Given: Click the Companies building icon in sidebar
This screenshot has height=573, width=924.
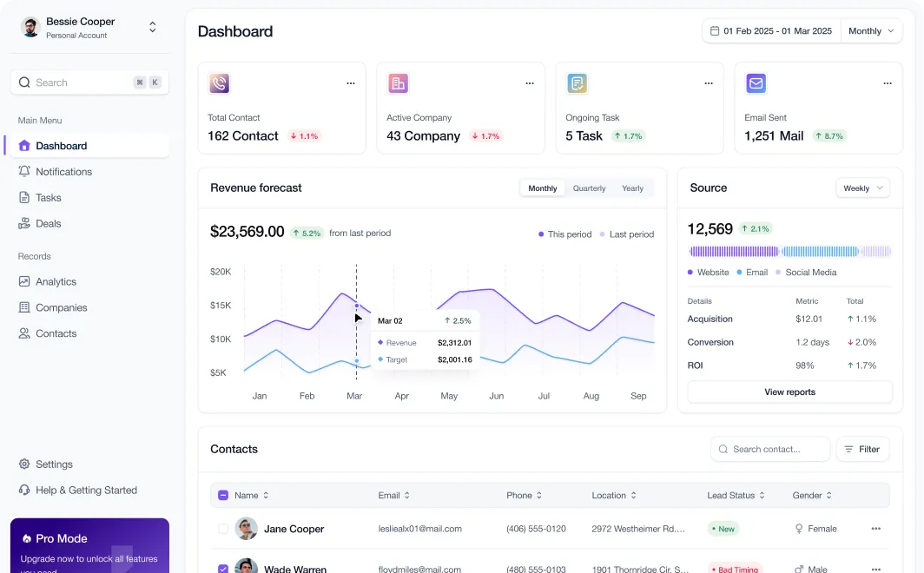Looking at the screenshot, I should 24,307.
